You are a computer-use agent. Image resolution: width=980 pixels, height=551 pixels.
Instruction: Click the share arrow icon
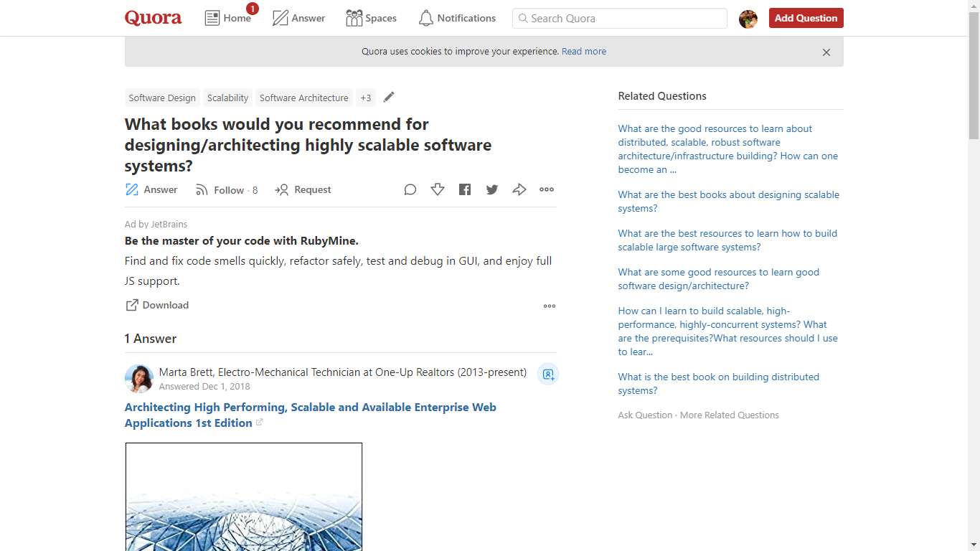coord(519,189)
